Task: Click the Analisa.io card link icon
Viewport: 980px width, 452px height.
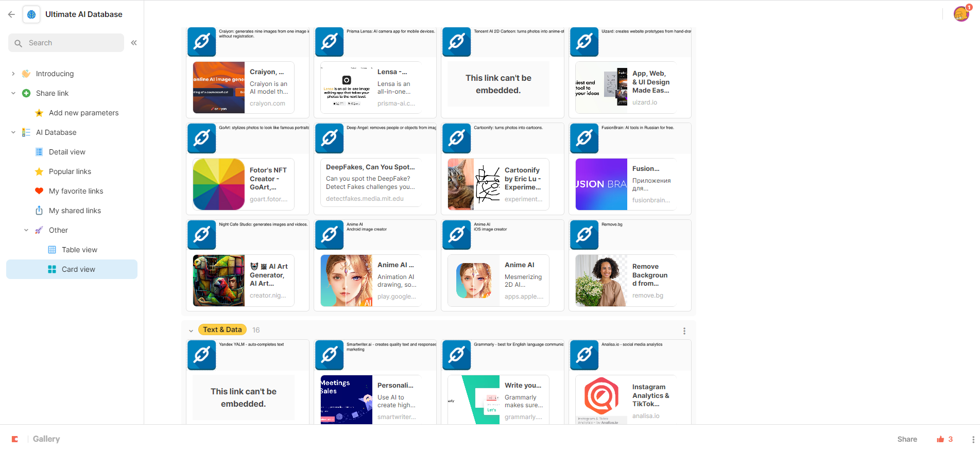Action: coord(584,355)
